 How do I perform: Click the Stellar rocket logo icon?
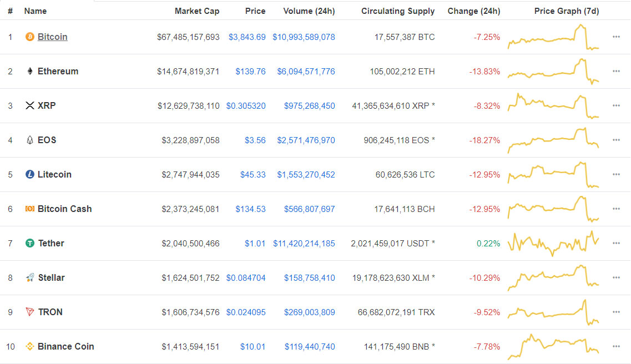click(30, 277)
